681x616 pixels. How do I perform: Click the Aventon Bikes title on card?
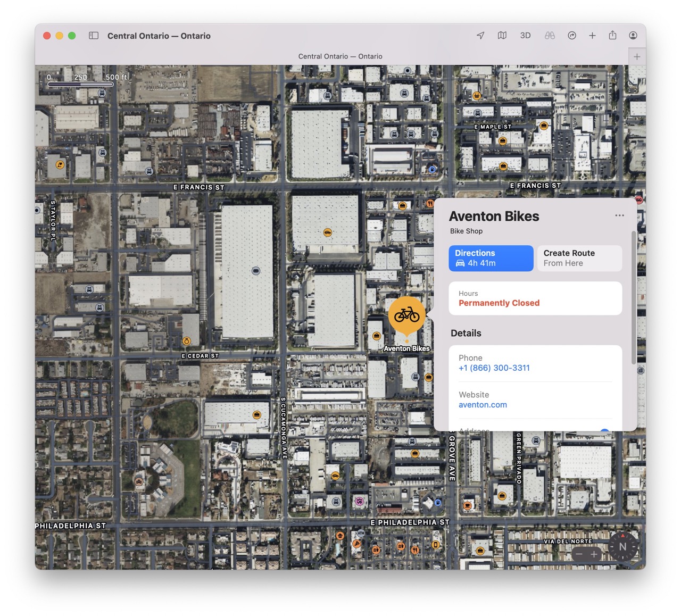tap(494, 217)
